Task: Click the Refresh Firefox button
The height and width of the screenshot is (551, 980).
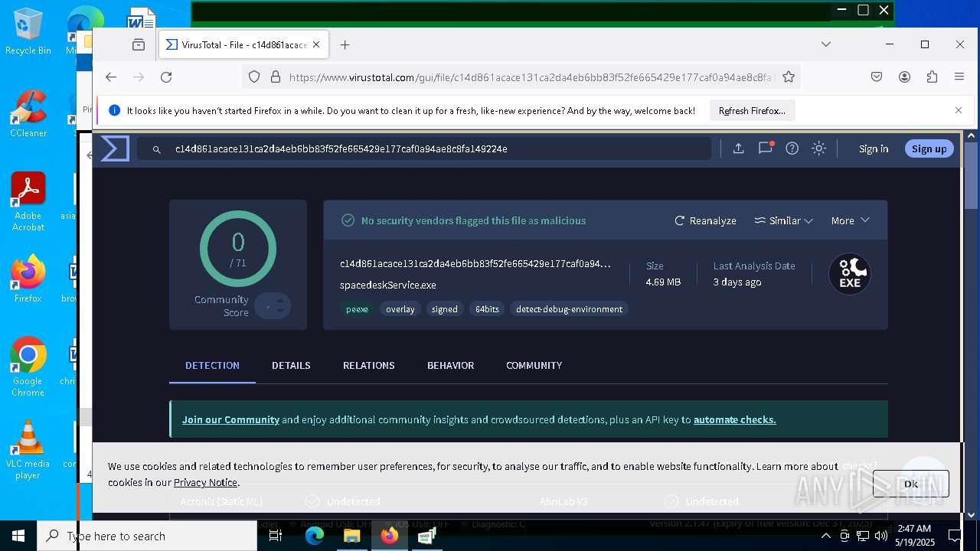Action: 753,110
